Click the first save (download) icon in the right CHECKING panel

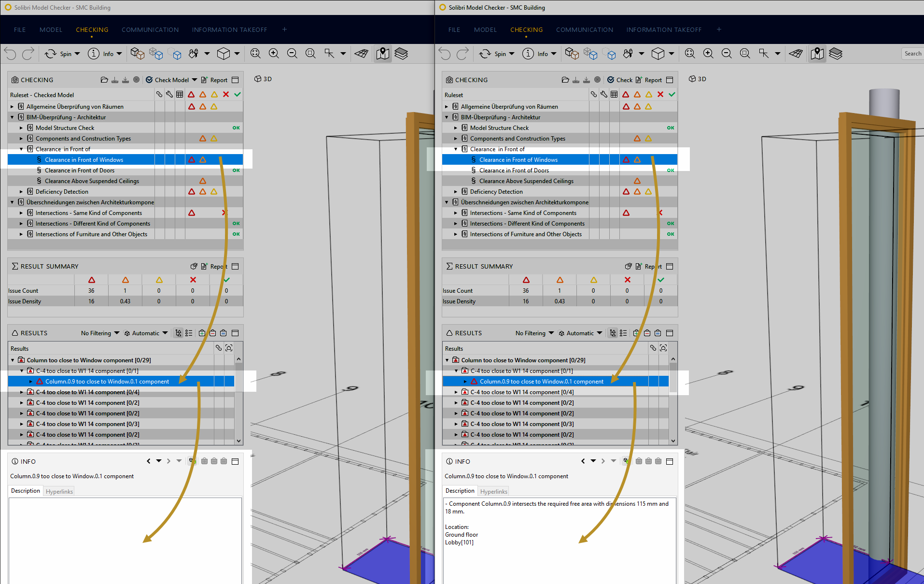[576, 80]
